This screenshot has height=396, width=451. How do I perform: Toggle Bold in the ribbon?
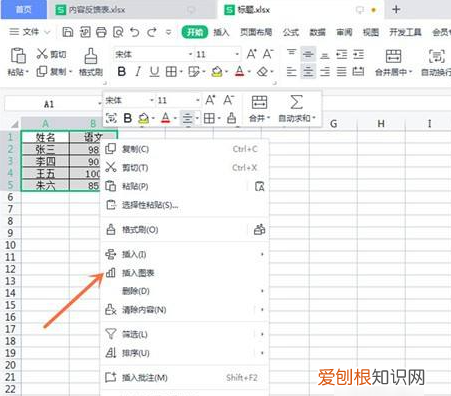click(x=122, y=71)
